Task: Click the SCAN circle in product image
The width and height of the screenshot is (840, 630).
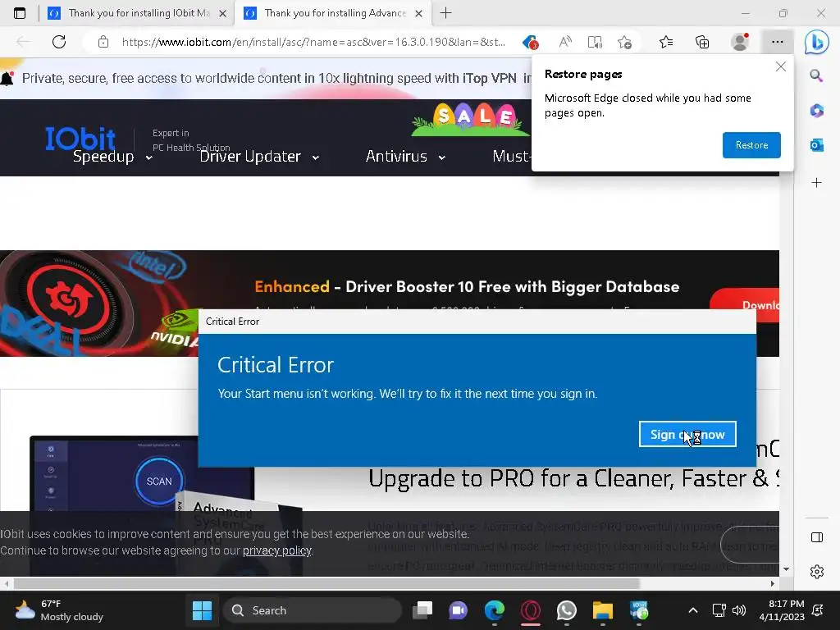Action: pyautogui.click(x=159, y=481)
